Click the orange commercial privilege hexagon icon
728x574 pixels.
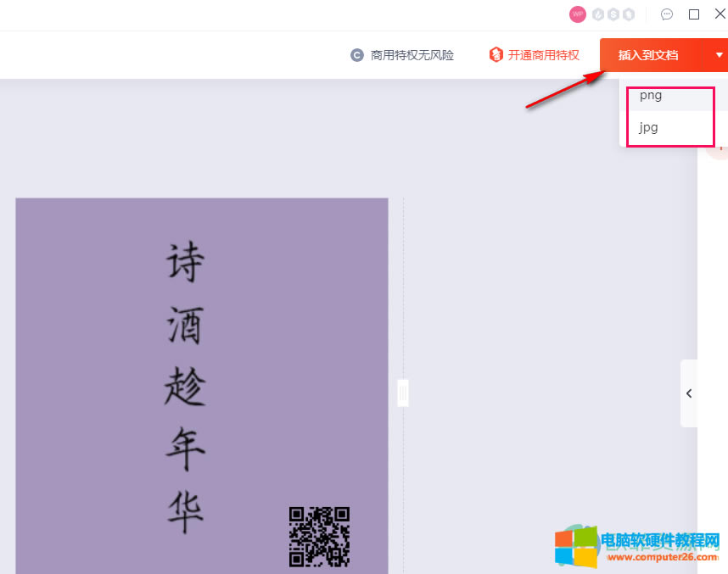(496, 55)
